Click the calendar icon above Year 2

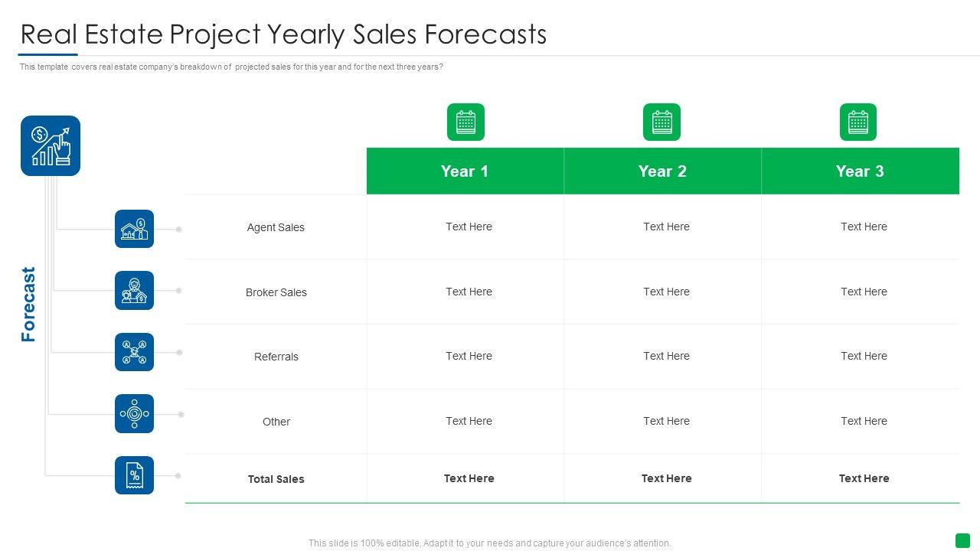661,122
